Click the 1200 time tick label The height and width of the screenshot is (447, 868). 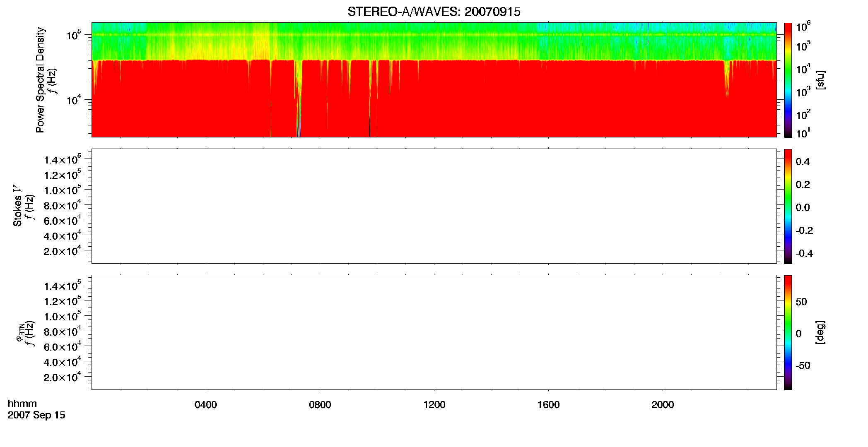tap(434, 405)
